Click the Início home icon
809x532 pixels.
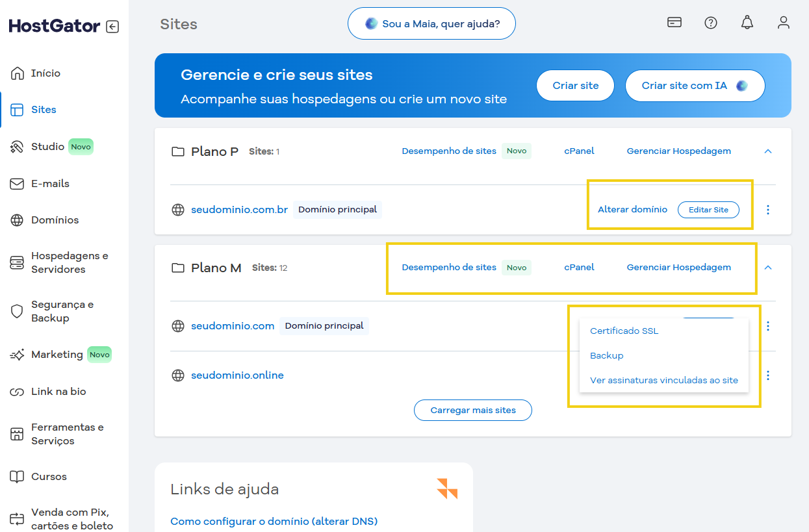18,73
